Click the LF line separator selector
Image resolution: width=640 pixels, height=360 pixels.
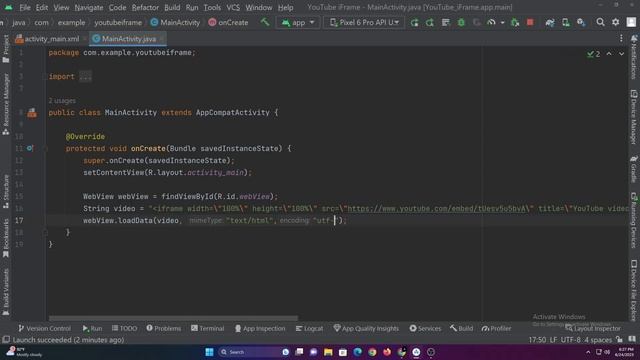(553, 340)
